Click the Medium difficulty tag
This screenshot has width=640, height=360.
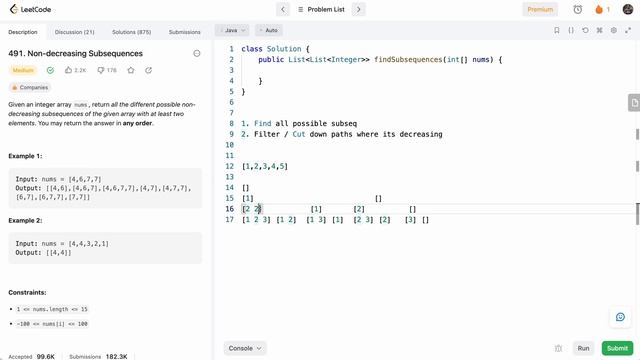23,70
